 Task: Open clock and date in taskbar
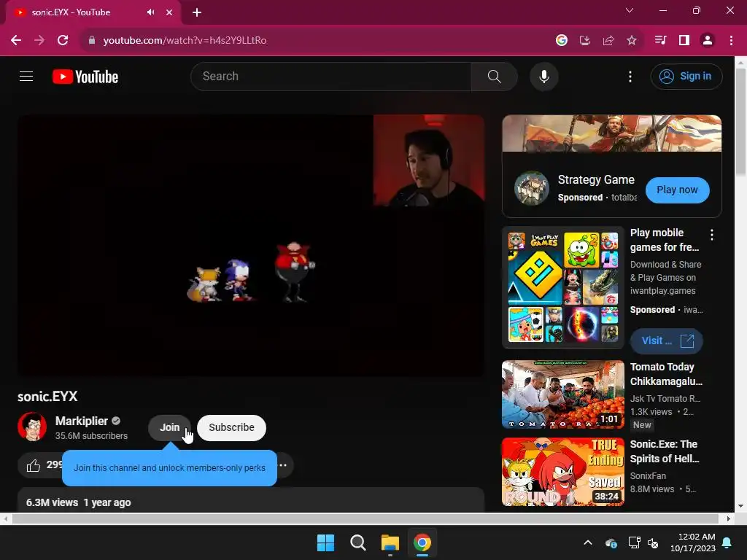pos(693,542)
